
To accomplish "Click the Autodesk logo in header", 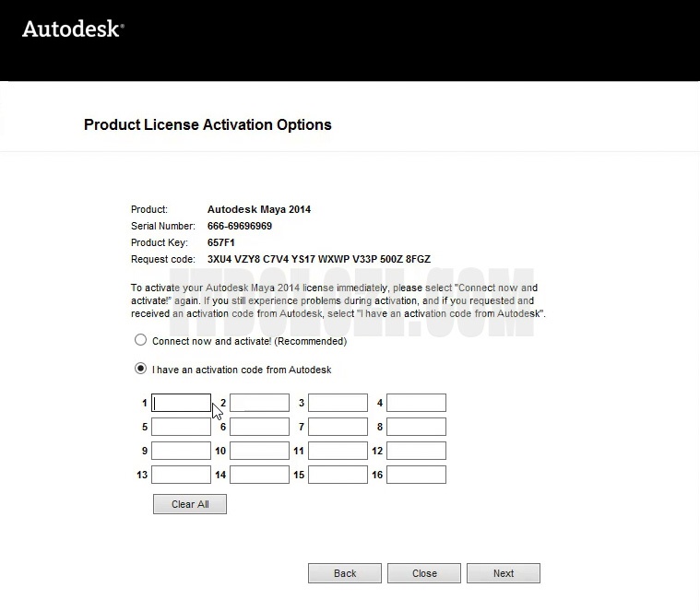I will [x=73, y=29].
